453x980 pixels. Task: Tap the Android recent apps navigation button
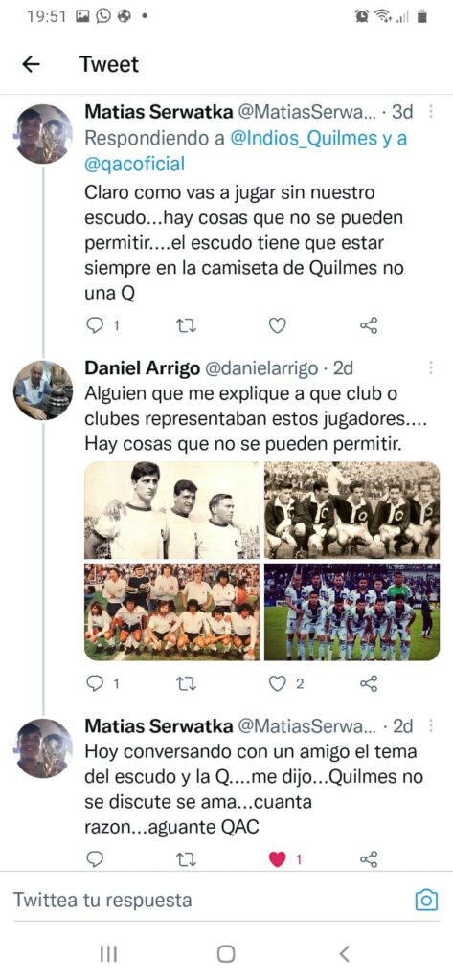109,953
